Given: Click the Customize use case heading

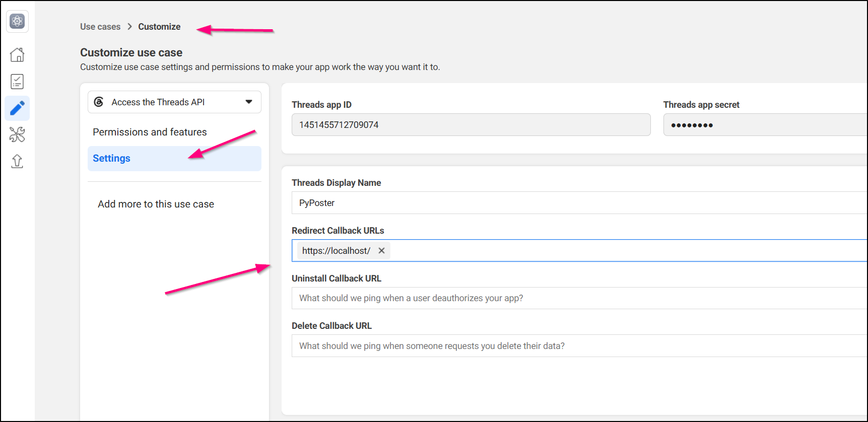Looking at the screenshot, I should coord(131,52).
